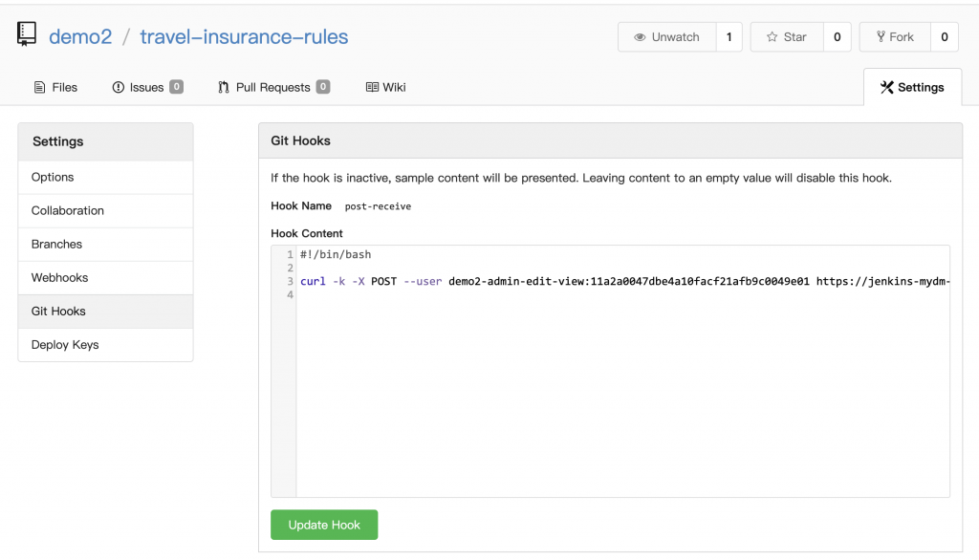Open Collaboration settings

click(x=68, y=210)
